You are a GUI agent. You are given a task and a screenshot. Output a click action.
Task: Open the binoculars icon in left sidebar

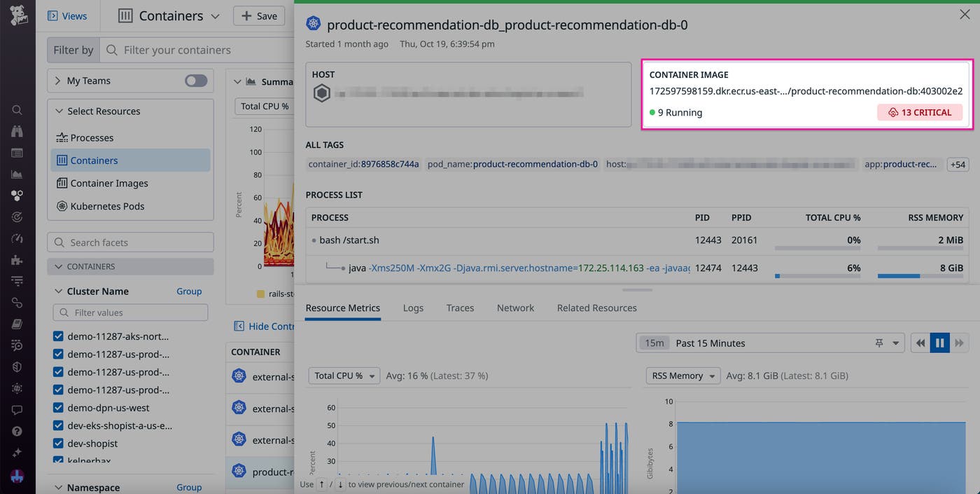(x=17, y=131)
